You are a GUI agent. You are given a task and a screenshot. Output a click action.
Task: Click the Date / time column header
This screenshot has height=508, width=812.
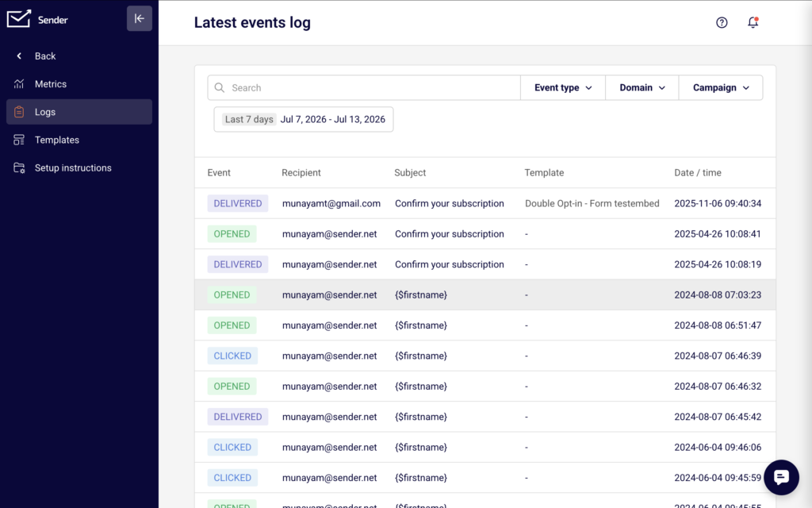[698, 172]
